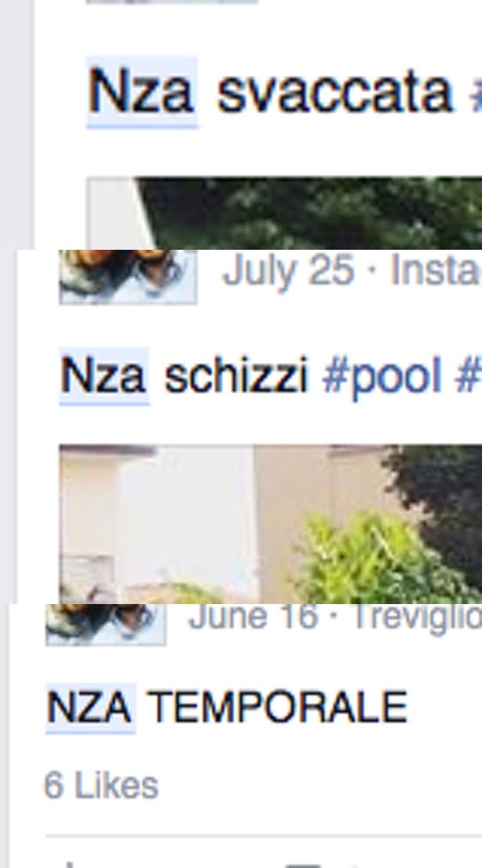Image resolution: width=482 pixels, height=868 pixels.
Task: Open the July 25 timestamp link
Action: coord(288,271)
